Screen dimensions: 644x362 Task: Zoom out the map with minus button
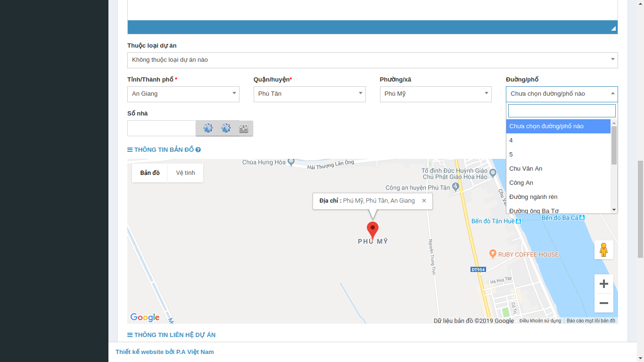604,303
